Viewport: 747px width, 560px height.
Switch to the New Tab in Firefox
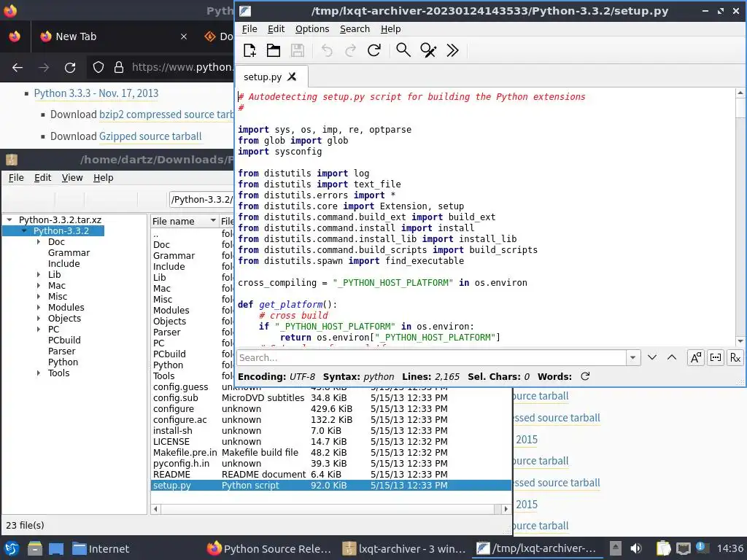pos(76,36)
